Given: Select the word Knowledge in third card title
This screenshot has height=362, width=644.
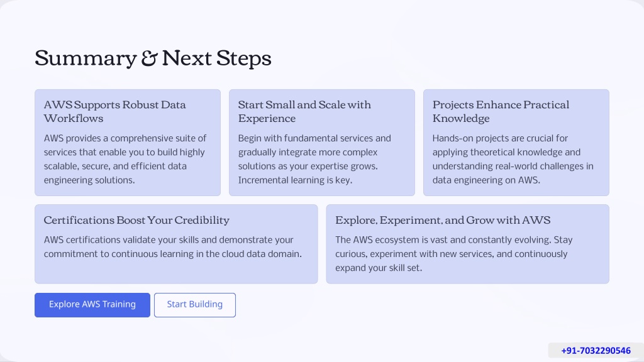Looking at the screenshot, I should (x=461, y=119).
